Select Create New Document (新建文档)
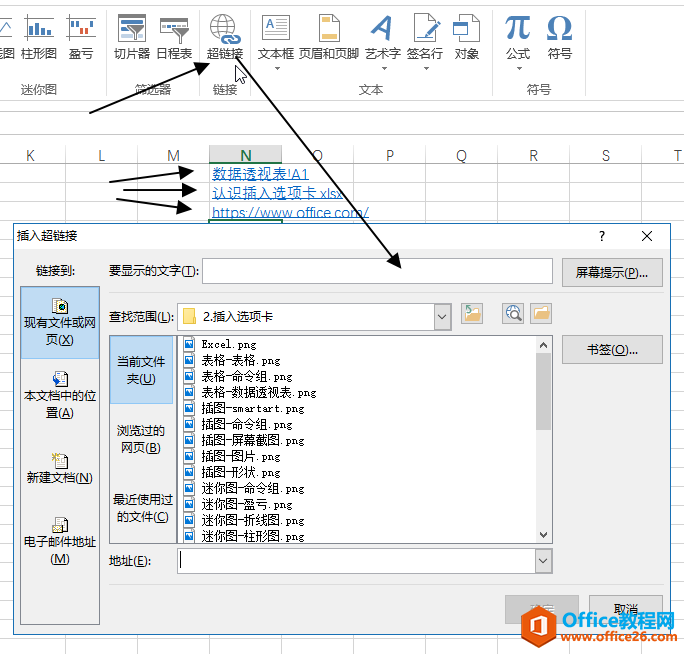Screen dimensions: 684x654 [x=60, y=469]
